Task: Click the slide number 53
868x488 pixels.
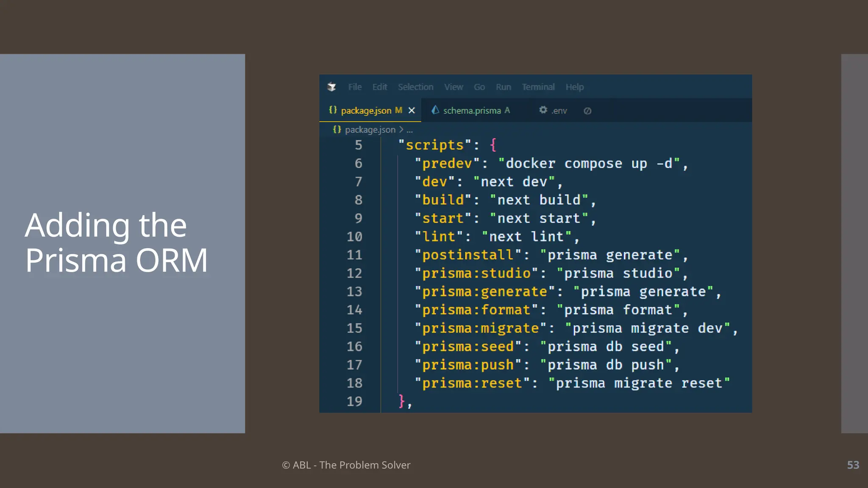Action: [x=853, y=465]
